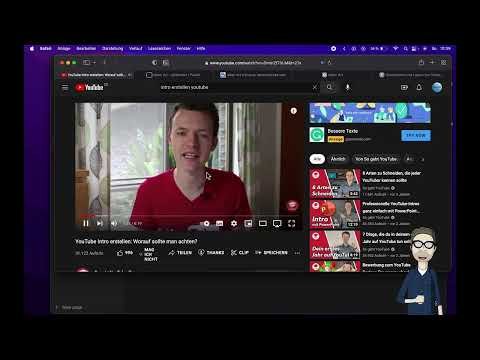The width and height of the screenshot is (480, 360).
Task: Toggle subtitles in the video player
Action: pos(219,223)
